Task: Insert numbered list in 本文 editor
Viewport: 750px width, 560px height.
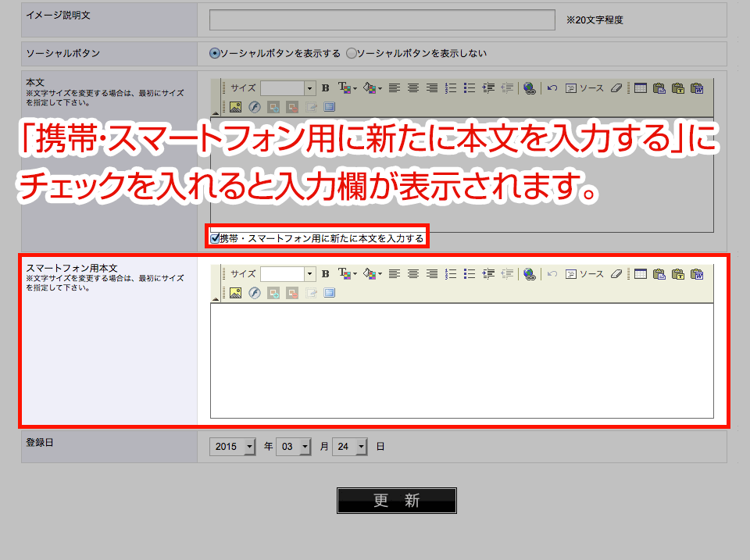Action: tap(451, 88)
